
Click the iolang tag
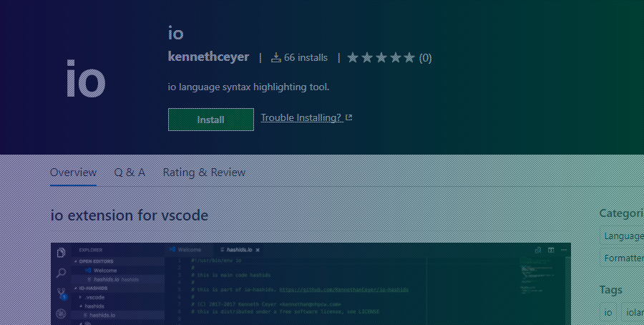pos(634,313)
